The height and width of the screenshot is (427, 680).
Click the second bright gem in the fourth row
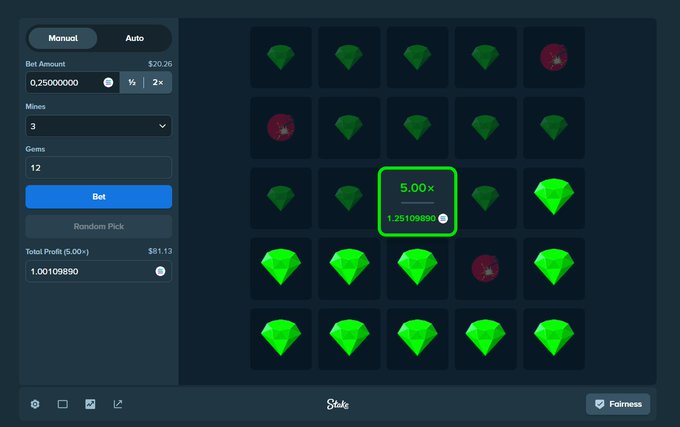(x=349, y=268)
